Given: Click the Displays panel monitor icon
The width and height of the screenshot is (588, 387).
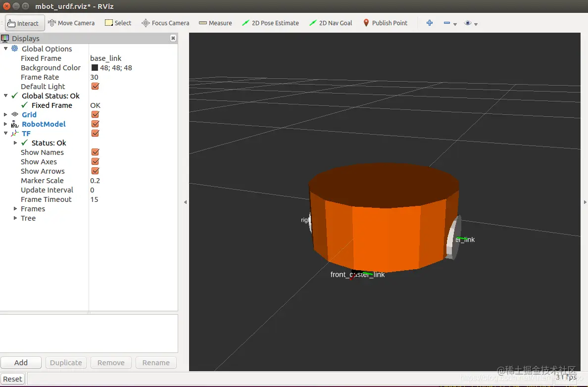Looking at the screenshot, I should [x=5, y=38].
